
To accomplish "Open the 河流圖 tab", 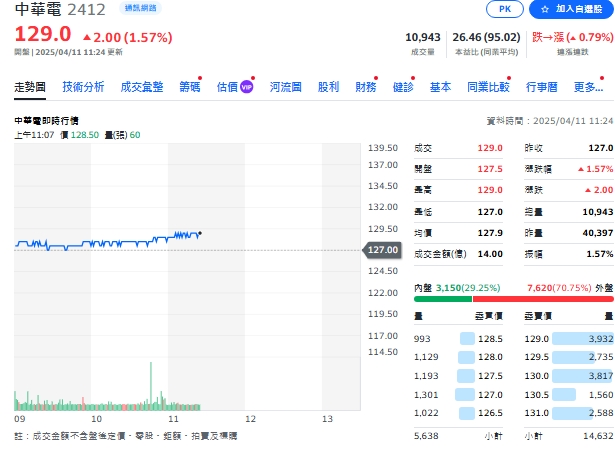I will (x=286, y=87).
